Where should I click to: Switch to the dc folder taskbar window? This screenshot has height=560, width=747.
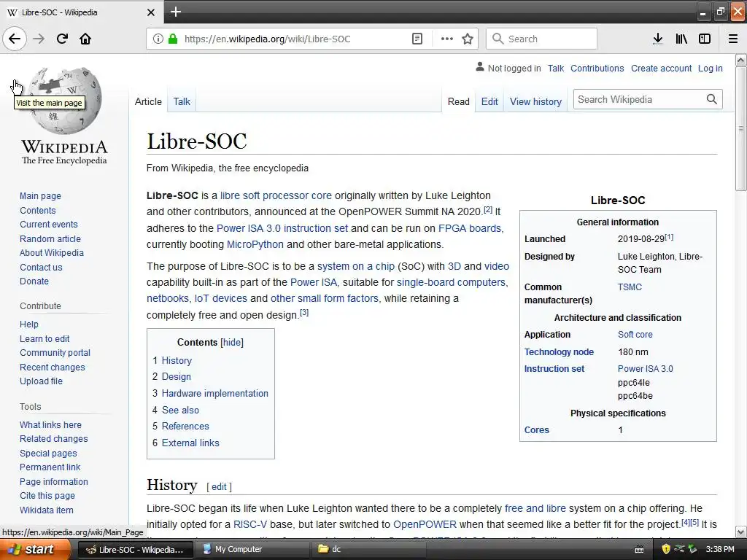coord(368,549)
